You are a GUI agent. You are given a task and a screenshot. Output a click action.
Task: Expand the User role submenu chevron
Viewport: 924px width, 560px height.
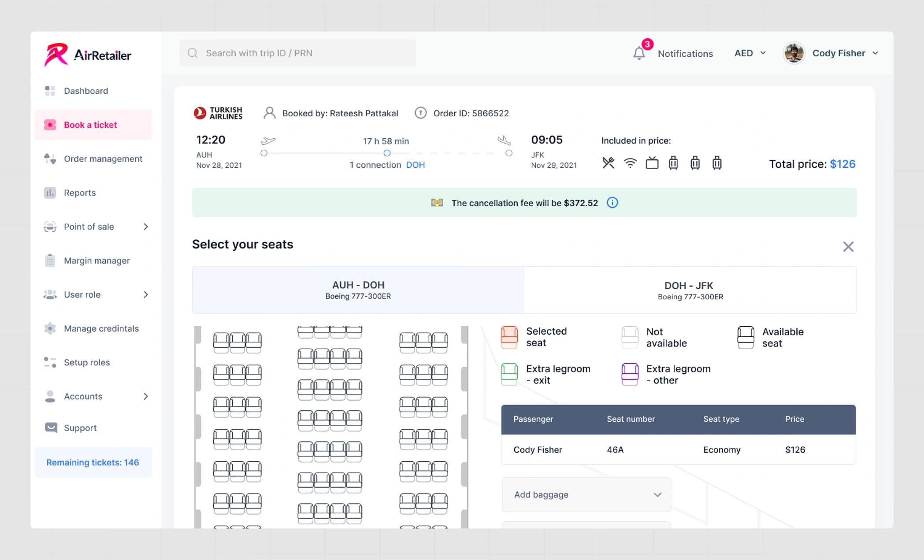(x=146, y=295)
